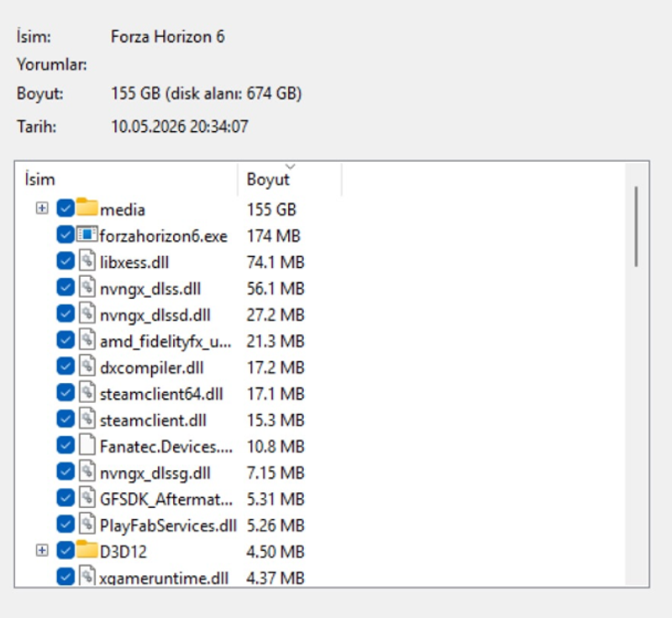Uncheck the D3D12 folder checkbox
This screenshot has height=618, width=672.
(x=66, y=550)
